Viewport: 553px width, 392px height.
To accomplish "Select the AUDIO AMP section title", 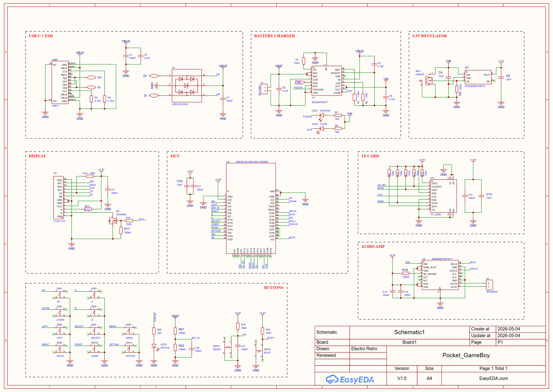I will point(373,247).
